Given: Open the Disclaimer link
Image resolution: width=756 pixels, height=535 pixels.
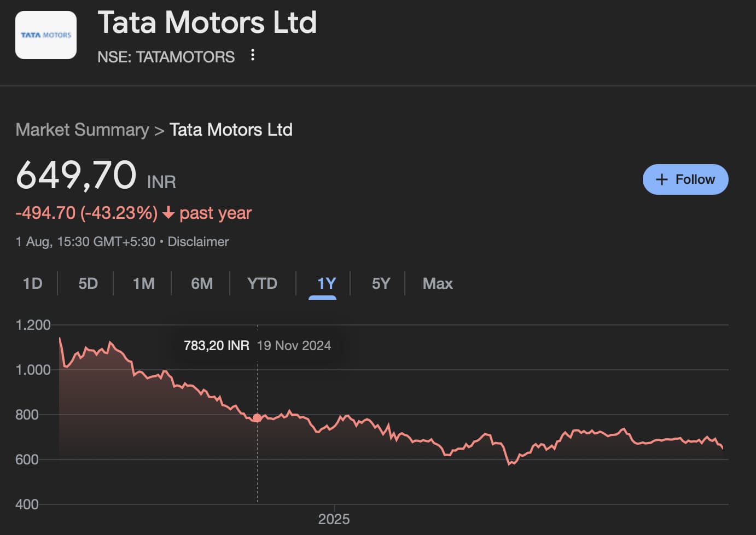Looking at the screenshot, I should coord(198,242).
